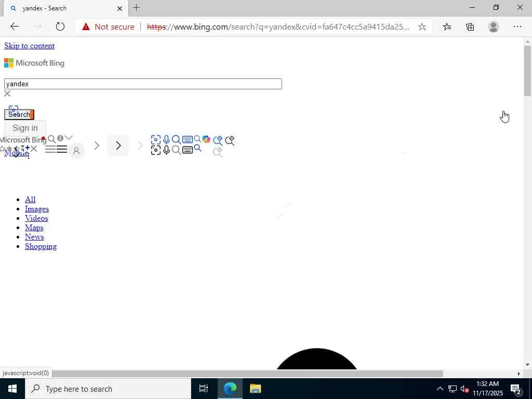The height and width of the screenshot is (399, 532).
Task: Open the Mobile link
Action: point(16,153)
